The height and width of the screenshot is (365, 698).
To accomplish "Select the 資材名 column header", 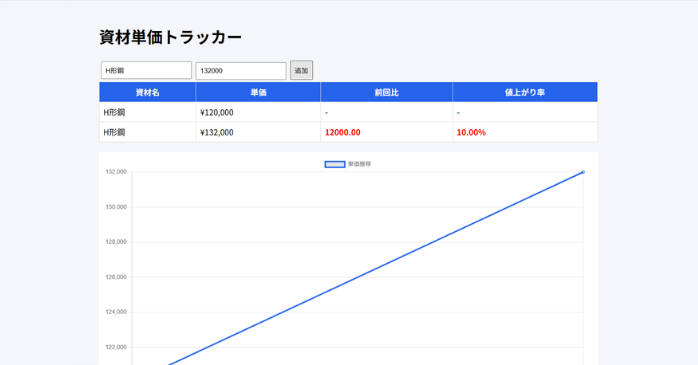I will coord(147,92).
